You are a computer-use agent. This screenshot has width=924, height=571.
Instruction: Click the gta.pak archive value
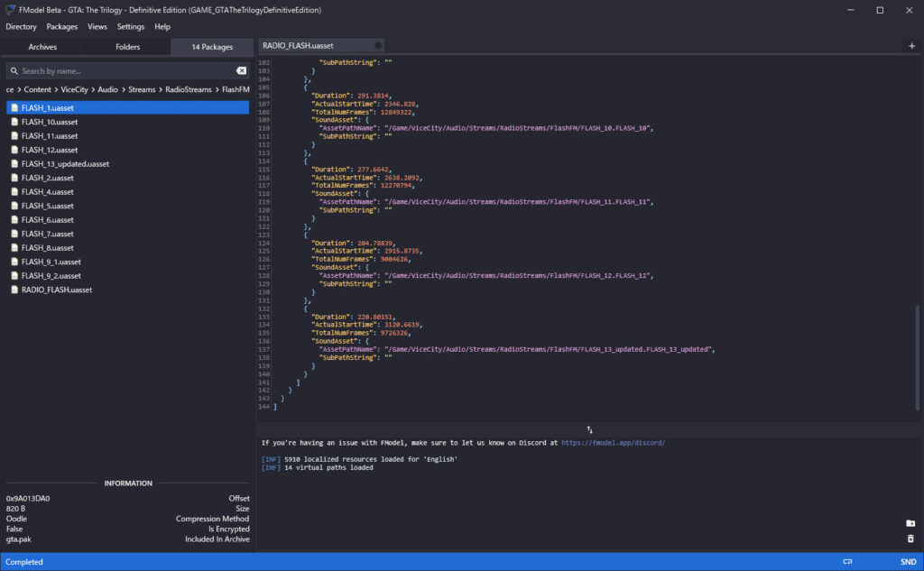point(18,539)
